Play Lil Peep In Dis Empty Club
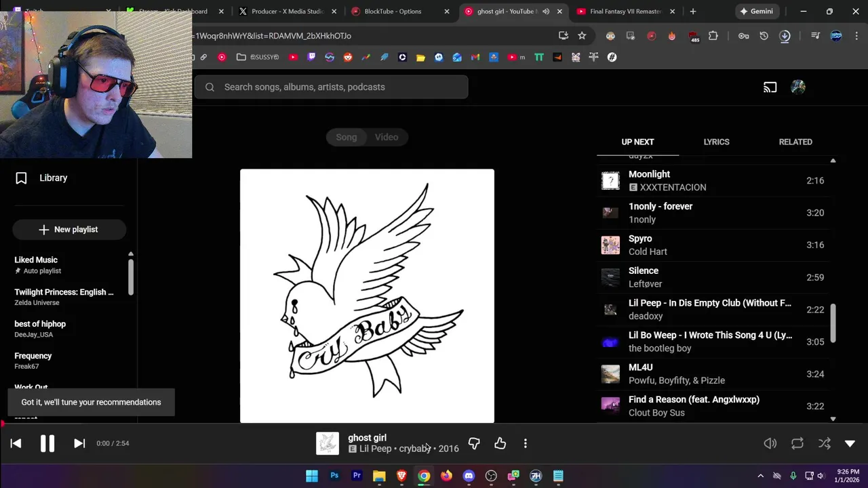Viewport: 868px width, 488px height. (x=712, y=309)
